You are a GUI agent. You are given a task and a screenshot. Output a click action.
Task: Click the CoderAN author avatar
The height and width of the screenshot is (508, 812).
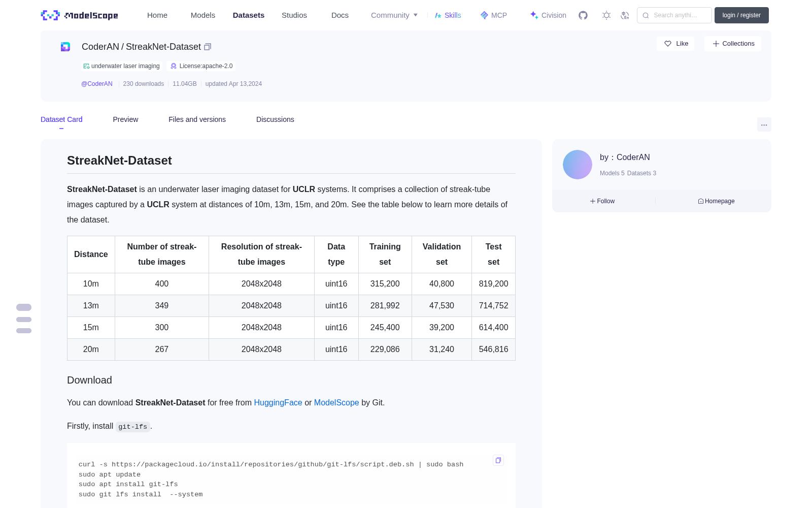(x=578, y=165)
